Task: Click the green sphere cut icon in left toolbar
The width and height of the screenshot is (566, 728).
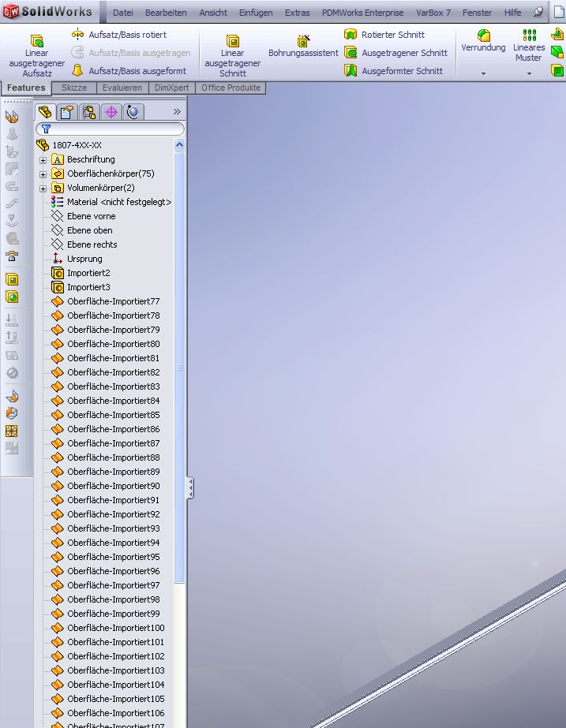Action: click(x=12, y=297)
